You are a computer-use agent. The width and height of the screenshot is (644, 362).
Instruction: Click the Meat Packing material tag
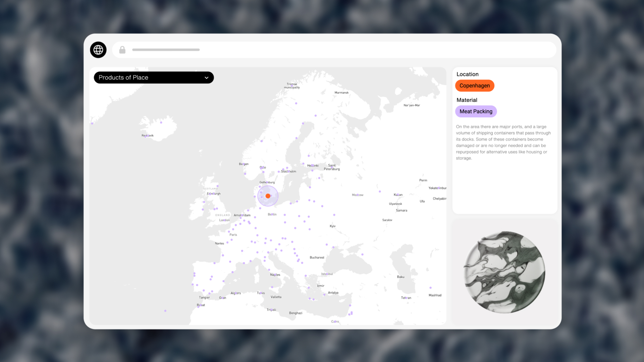click(x=476, y=111)
